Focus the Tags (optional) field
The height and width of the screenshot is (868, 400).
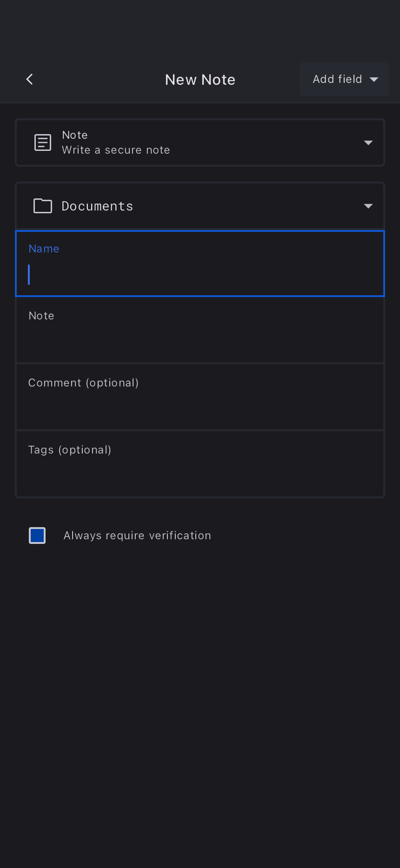pos(200,473)
